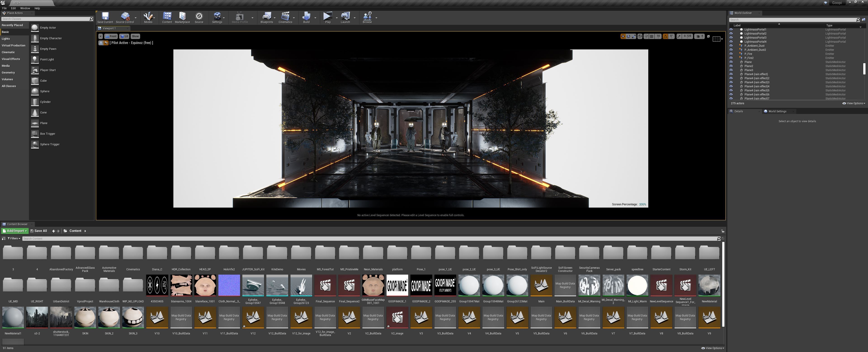Select the scale gizmo tool in viewport
The height and width of the screenshot is (352, 868).
633,36
